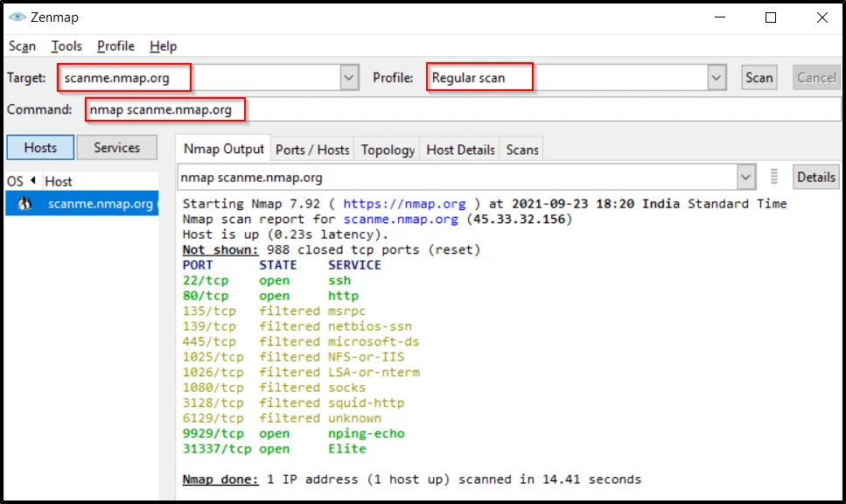The width and height of the screenshot is (846, 504).
Task: Click the OS column header label
Action: [15, 181]
